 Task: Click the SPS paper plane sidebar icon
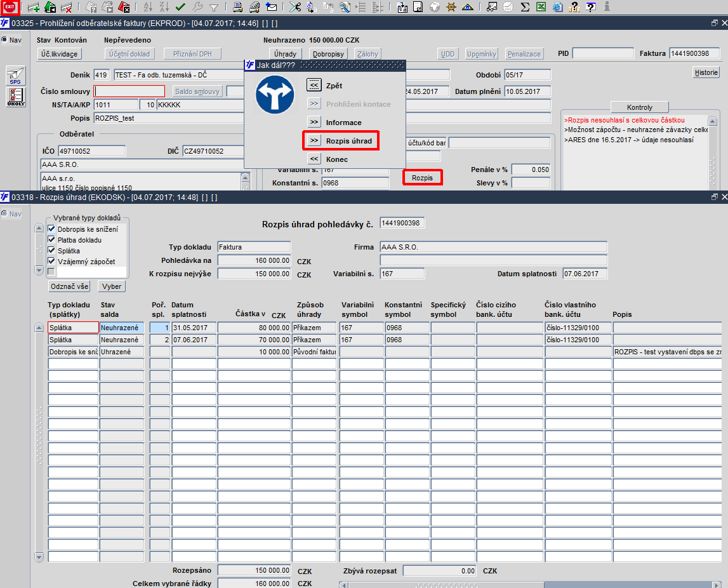click(x=15, y=76)
